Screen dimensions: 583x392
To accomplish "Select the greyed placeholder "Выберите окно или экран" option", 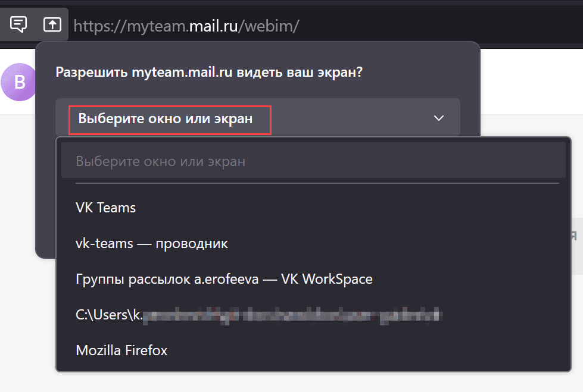I will 313,161.
